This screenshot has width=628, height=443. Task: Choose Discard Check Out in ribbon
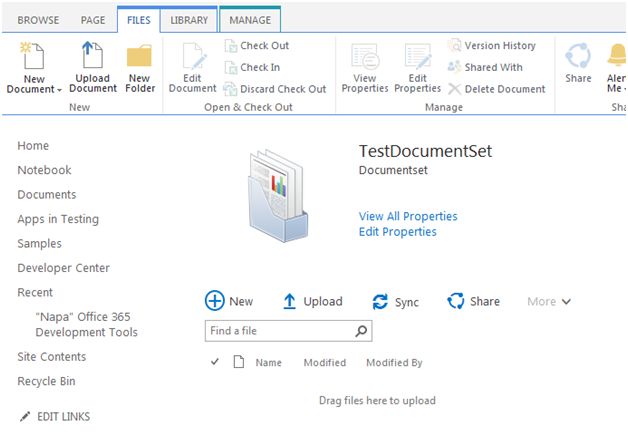click(x=275, y=89)
